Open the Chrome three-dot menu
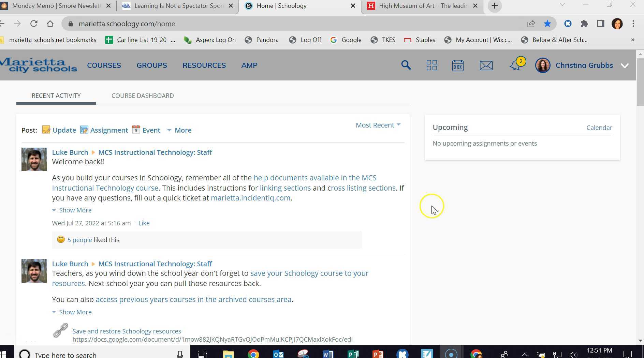The width and height of the screenshot is (644, 358). pos(633,24)
